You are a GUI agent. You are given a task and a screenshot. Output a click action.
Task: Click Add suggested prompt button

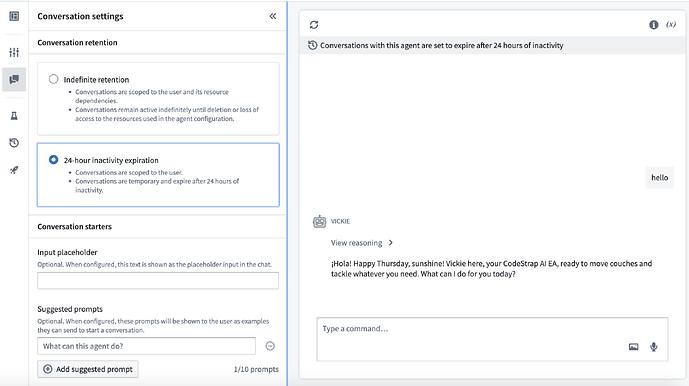coord(88,369)
